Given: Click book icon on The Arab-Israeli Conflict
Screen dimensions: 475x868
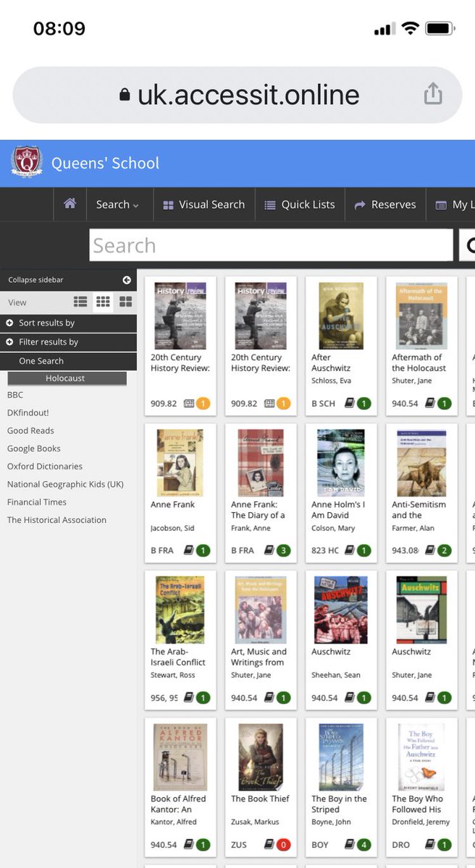Looking at the screenshot, I should point(188,698).
